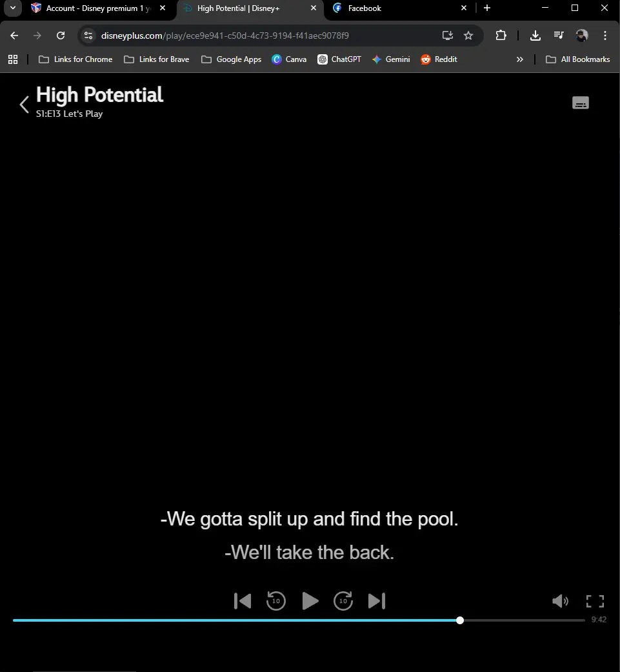
Task: Restart the episode from beginning
Action: [243, 601]
